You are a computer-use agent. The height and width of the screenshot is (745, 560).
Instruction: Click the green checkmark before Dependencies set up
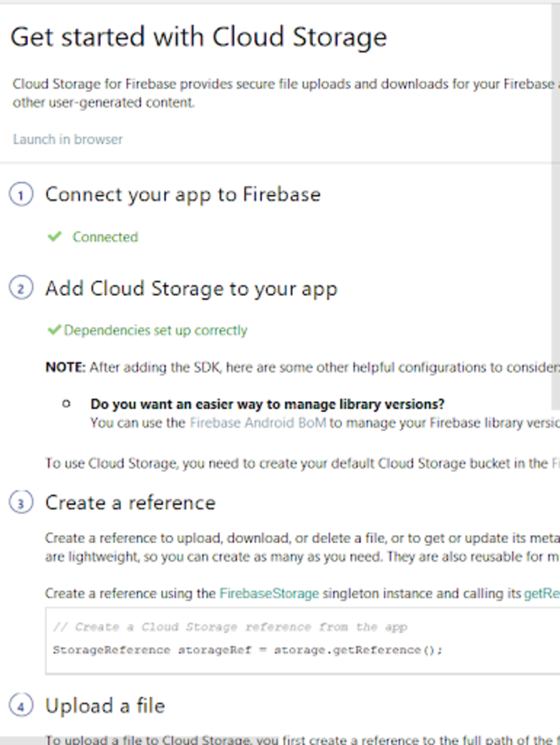tap(54, 331)
